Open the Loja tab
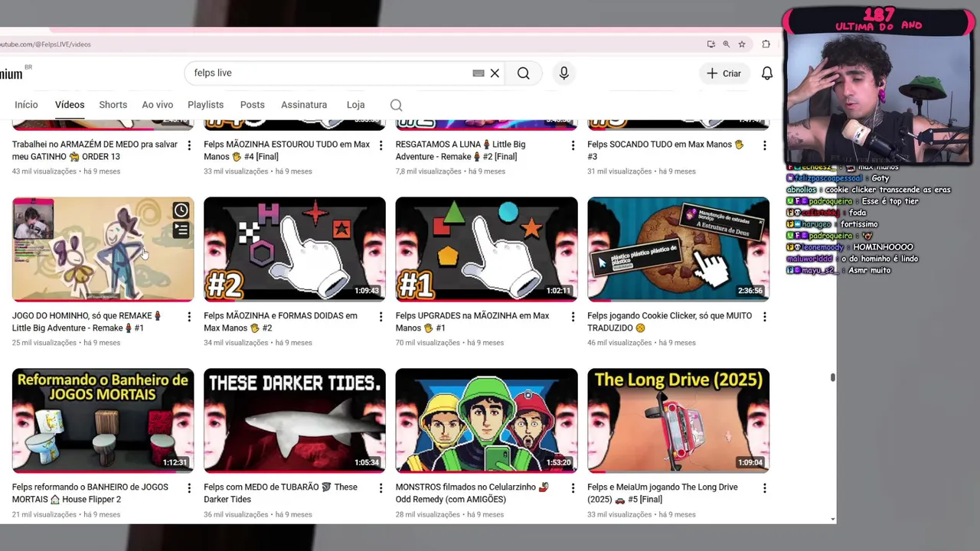 pyautogui.click(x=355, y=105)
